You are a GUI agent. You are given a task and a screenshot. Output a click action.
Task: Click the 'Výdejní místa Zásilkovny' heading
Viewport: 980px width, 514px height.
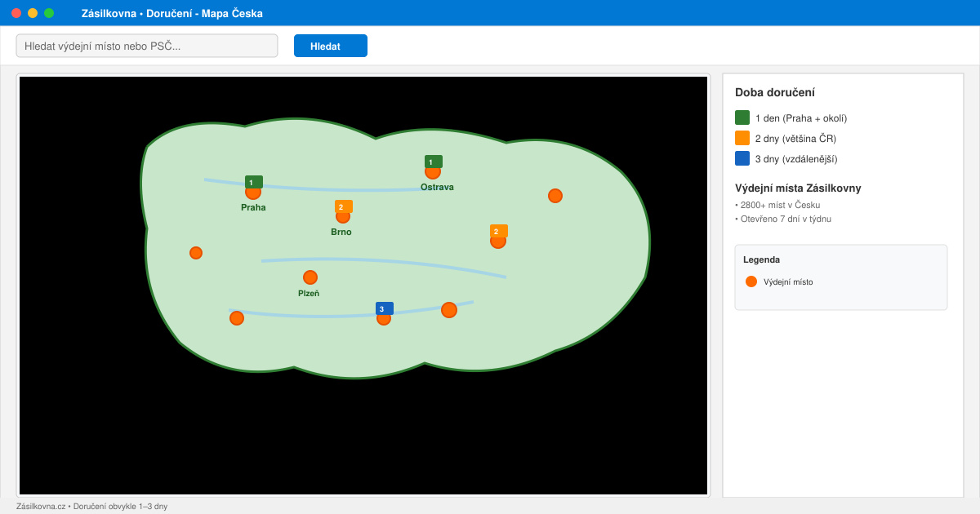(798, 188)
